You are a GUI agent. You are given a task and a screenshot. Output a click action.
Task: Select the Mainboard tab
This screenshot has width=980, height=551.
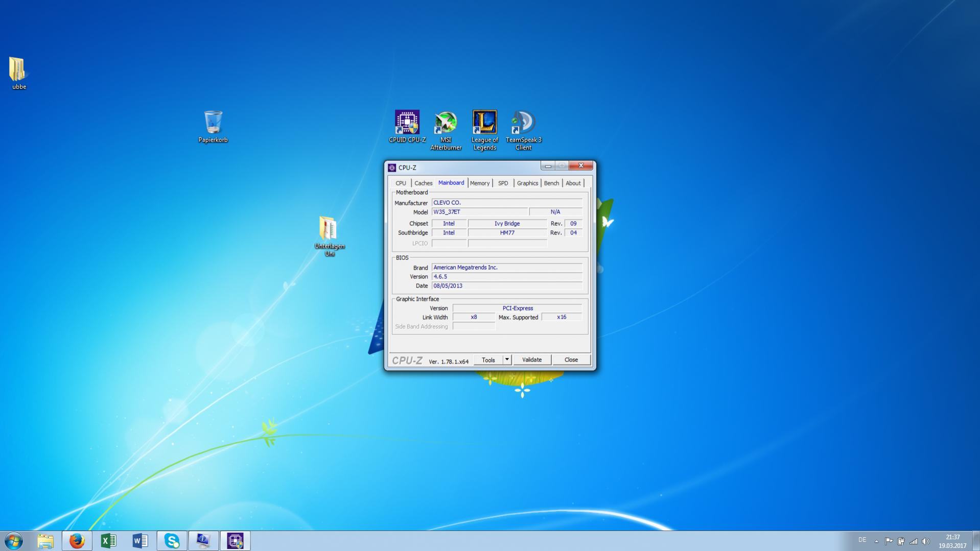[451, 183]
